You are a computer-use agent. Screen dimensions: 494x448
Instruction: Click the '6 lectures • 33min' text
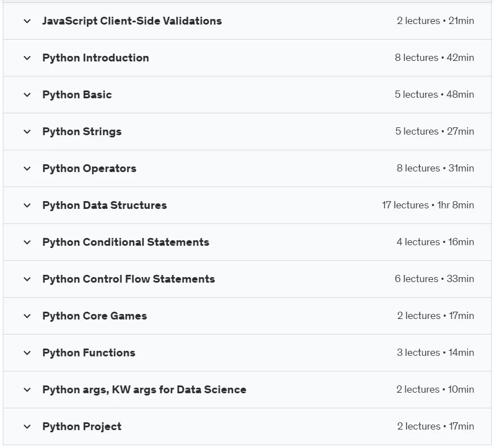click(x=434, y=279)
